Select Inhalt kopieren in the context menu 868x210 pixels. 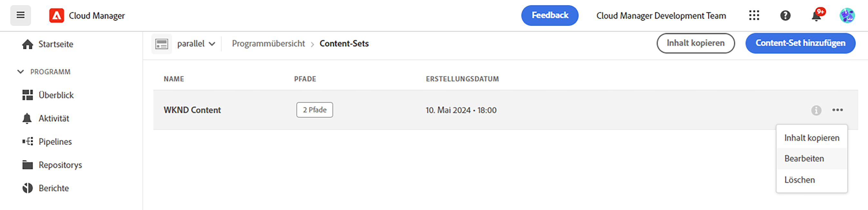click(811, 138)
